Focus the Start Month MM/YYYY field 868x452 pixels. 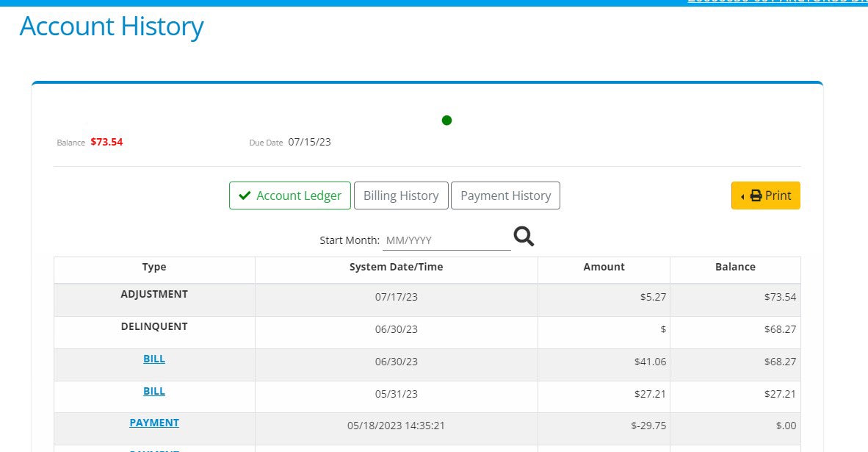tap(446, 240)
